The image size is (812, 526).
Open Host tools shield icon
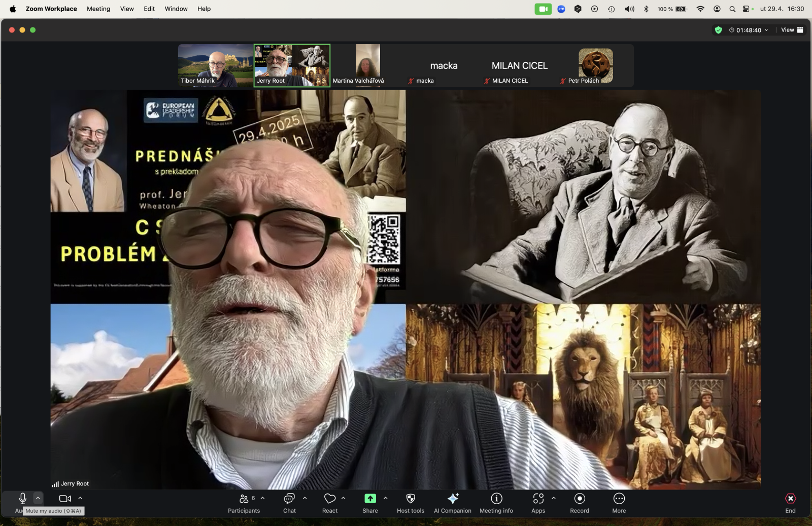411,499
